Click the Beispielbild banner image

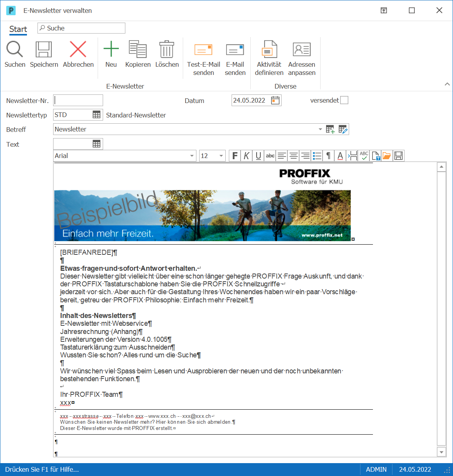point(202,215)
